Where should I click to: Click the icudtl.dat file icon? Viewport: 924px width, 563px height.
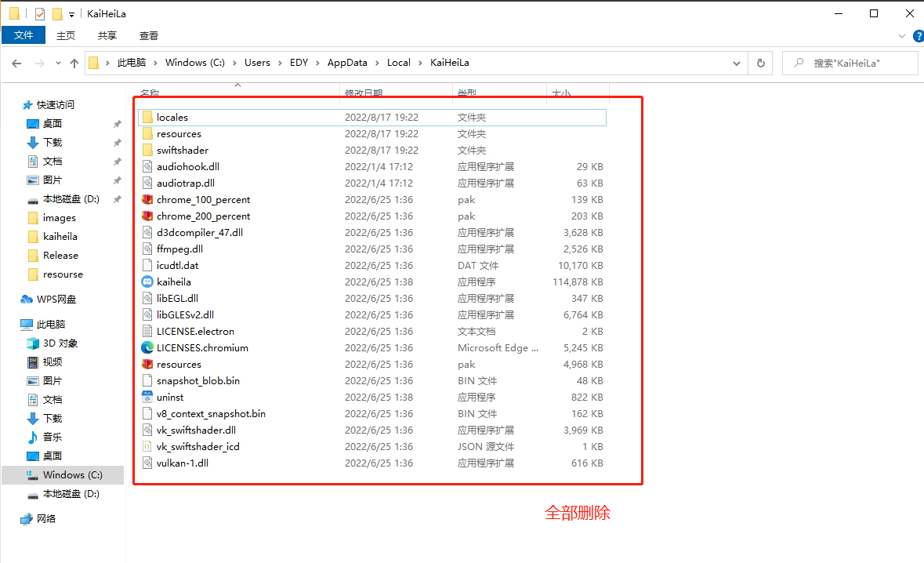coord(147,266)
